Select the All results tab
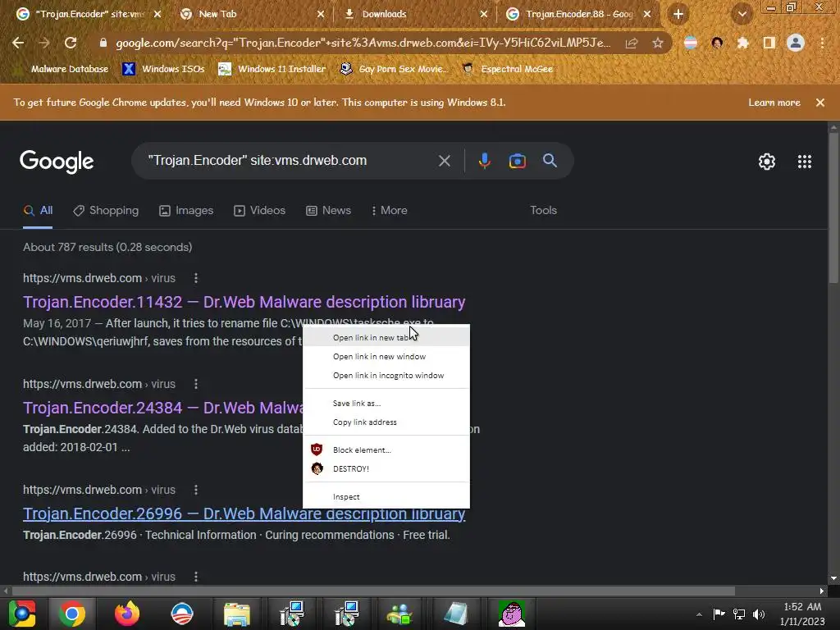Screen dimensions: 840x630 coord(38,211)
